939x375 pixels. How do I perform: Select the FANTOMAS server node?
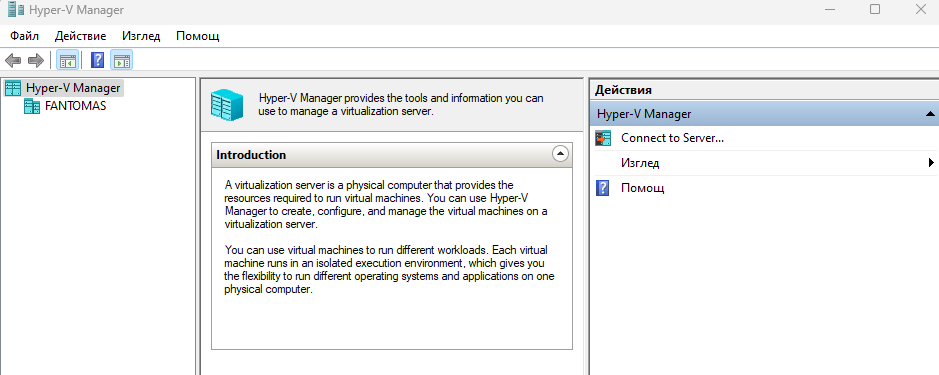click(x=75, y=107)
